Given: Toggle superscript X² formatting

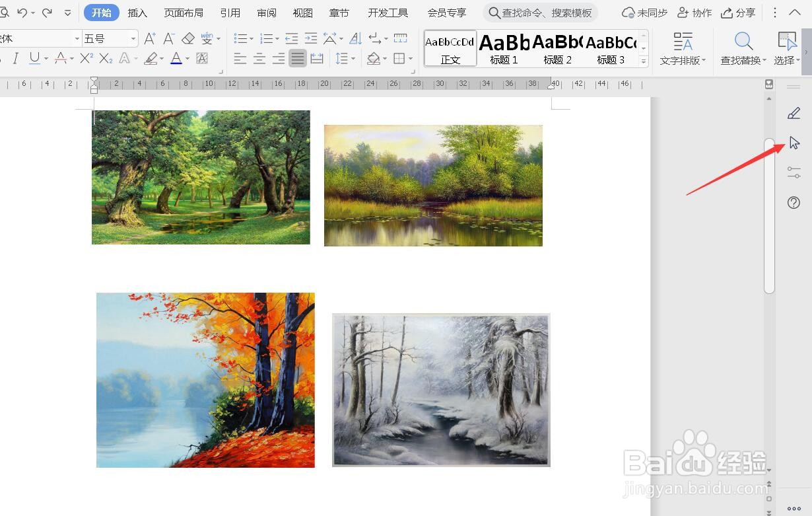Looking at the screenshot, I should (x=86, y=59).
